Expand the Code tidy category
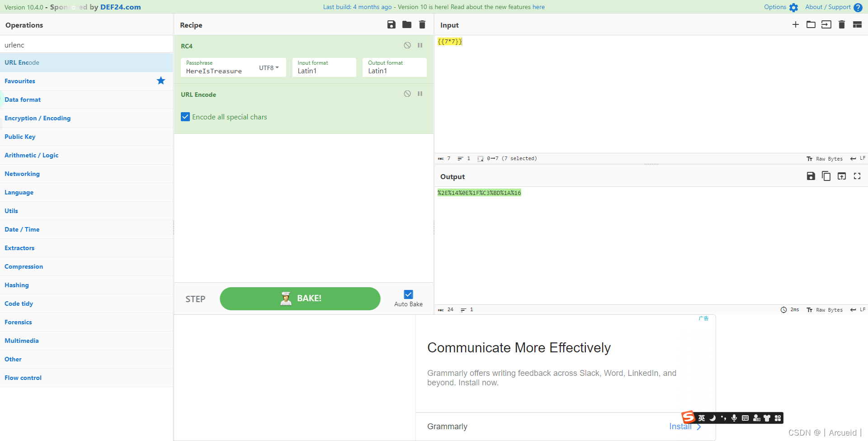 click(x=86, y=303)
